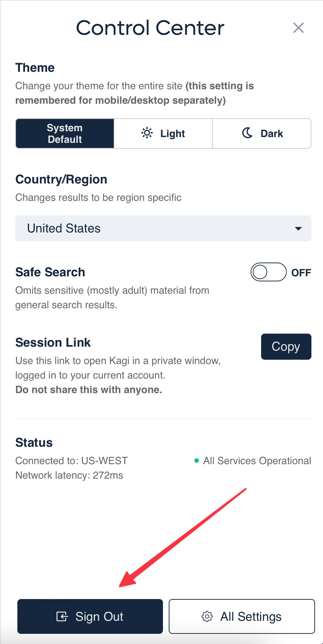Click the moon icon for Dark theme
This screenshot has width=323, height=644.
(x=247, y=133)
